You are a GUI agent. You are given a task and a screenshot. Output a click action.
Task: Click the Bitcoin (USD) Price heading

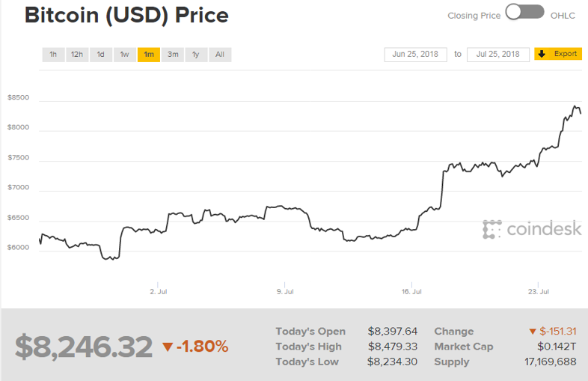[x=127, y=16]
